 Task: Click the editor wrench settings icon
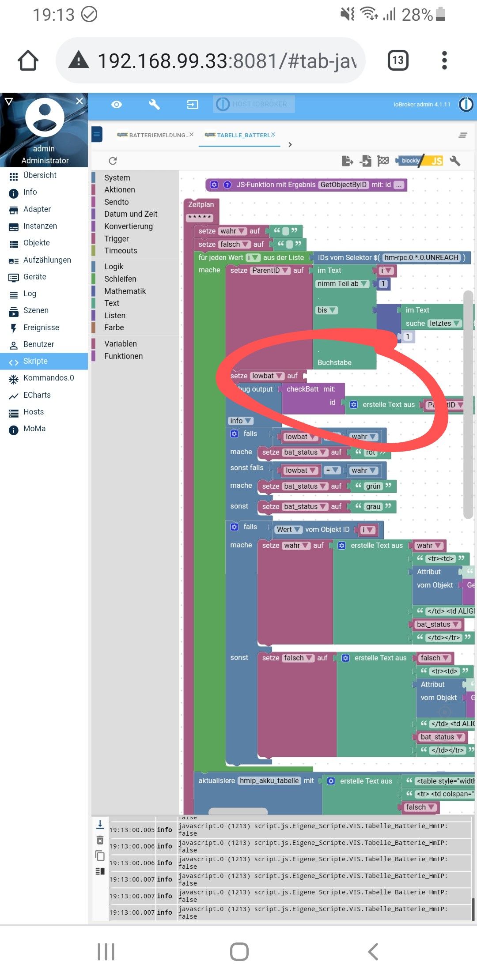click(455, 161)
